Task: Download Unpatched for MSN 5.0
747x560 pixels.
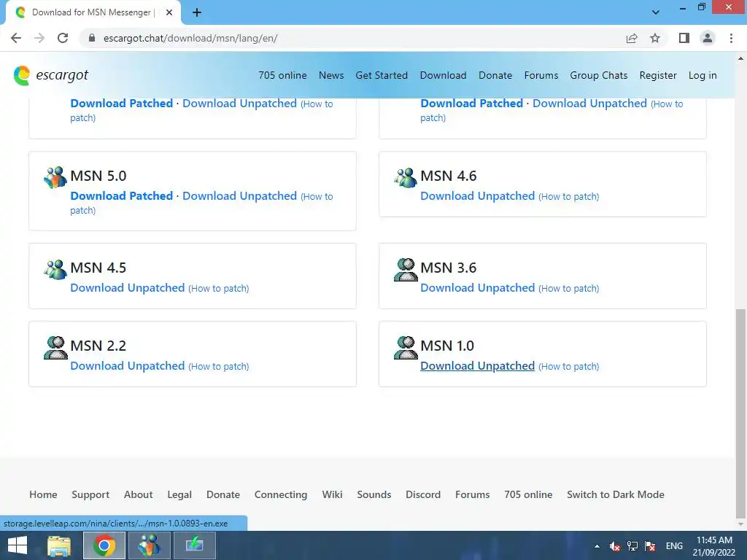Action: point(239,195)
